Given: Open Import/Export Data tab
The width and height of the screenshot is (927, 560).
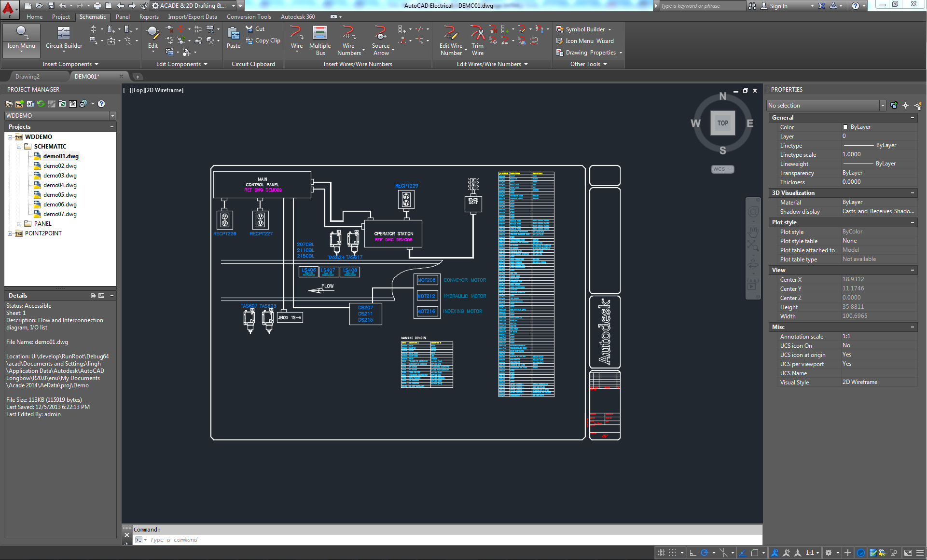Looking at the screenshot, I should [193, 17].
